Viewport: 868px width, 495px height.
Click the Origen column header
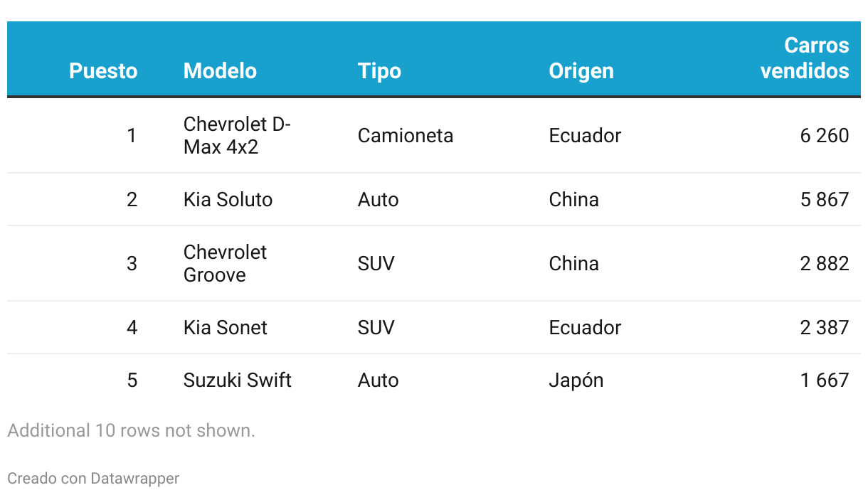(581, 71)
